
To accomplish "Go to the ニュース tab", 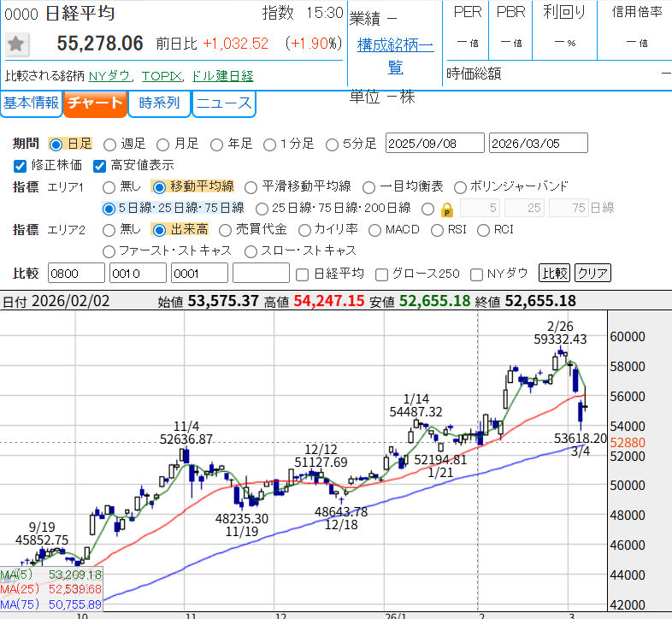I will pyautogui.click(x=223, y=103).
